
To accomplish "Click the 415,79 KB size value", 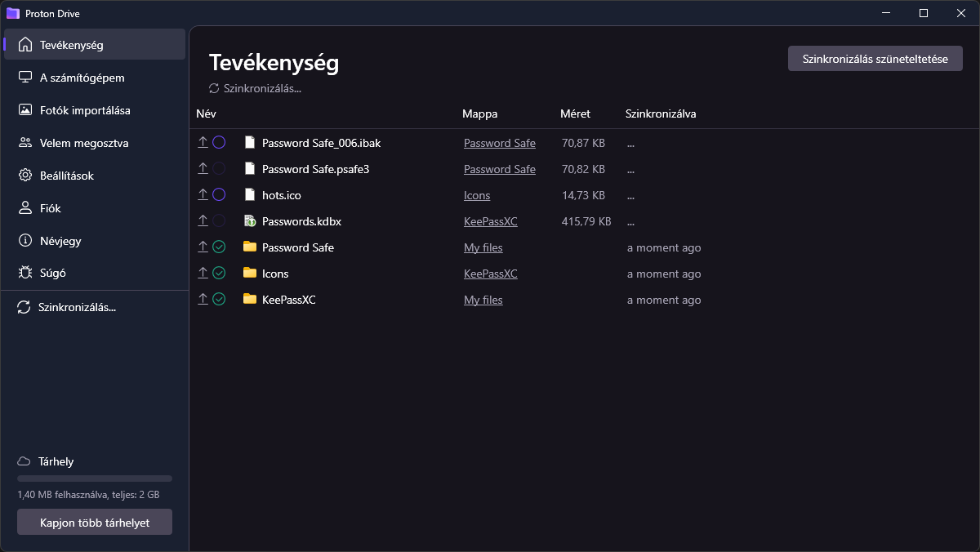I will (x=586, y=221).
